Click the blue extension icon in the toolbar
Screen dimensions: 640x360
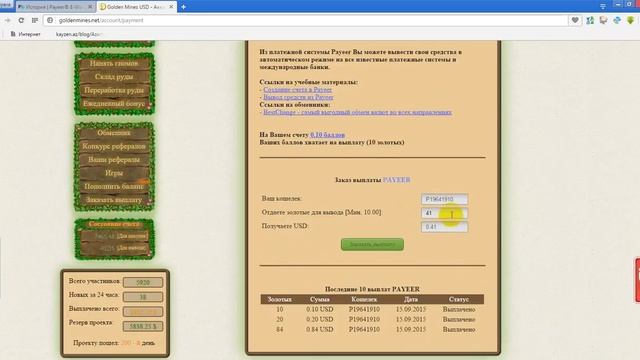(617, 20)
